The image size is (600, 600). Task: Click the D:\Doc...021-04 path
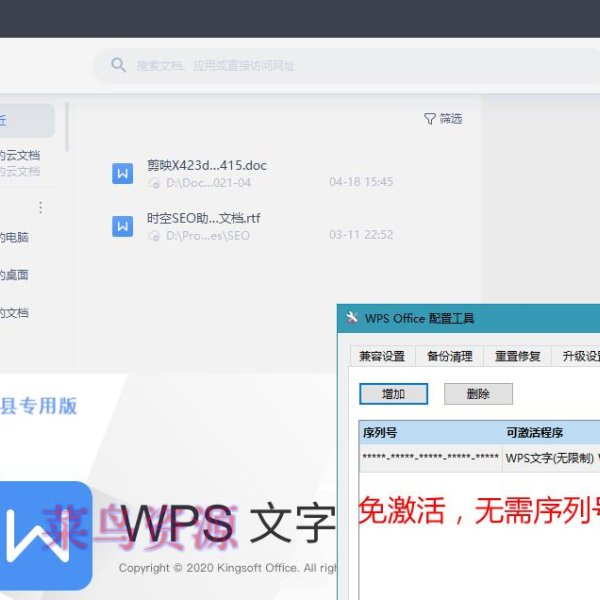pyautogui.click(x=209, y=183)
